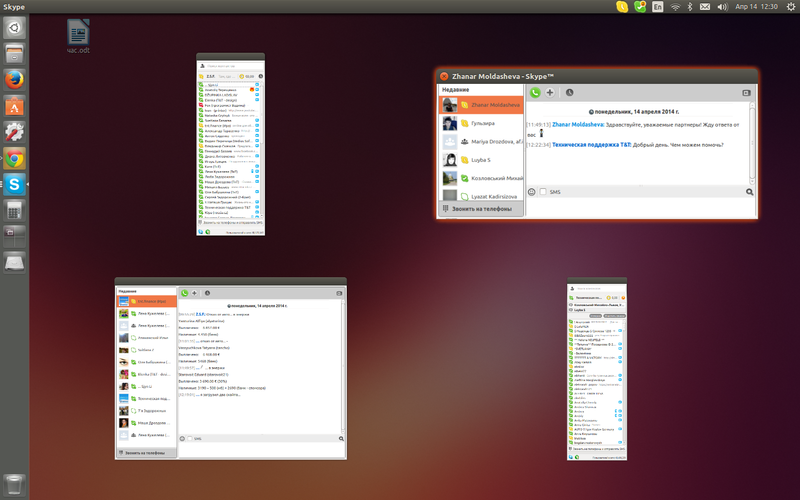The image size is (800, 500).
Task: Select the bottom-right Skype contact list window
Action: point(597,369)
